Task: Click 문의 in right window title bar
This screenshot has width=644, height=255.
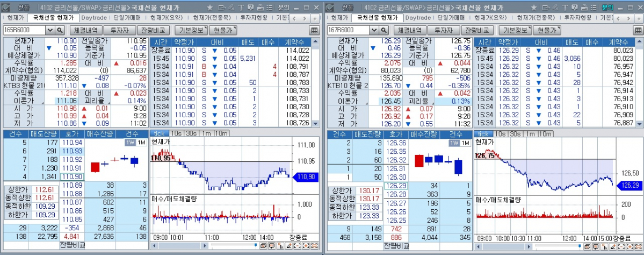Action: (607, 8)
